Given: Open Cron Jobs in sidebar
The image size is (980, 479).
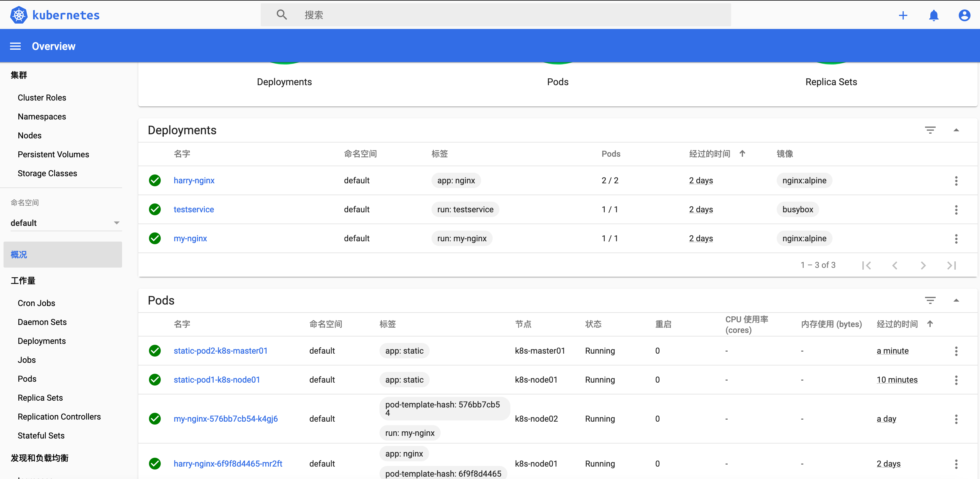Looking at the screenshot, I should coord(37,303).
